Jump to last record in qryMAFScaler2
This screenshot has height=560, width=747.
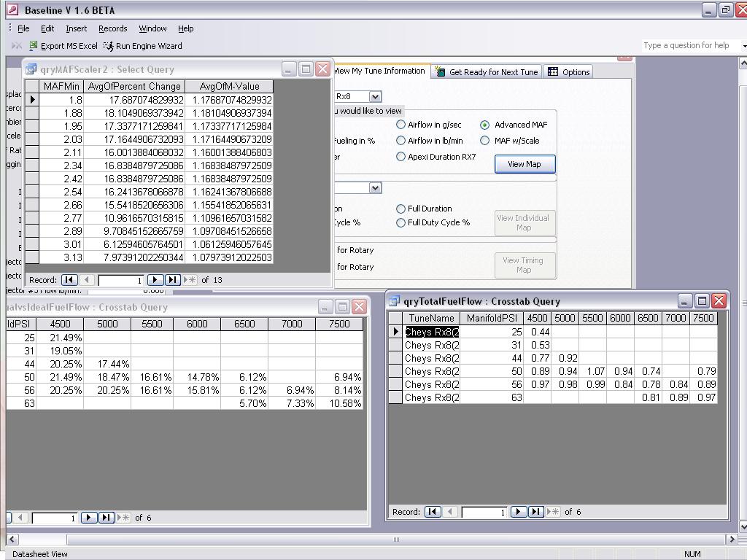tap(173, 280)
